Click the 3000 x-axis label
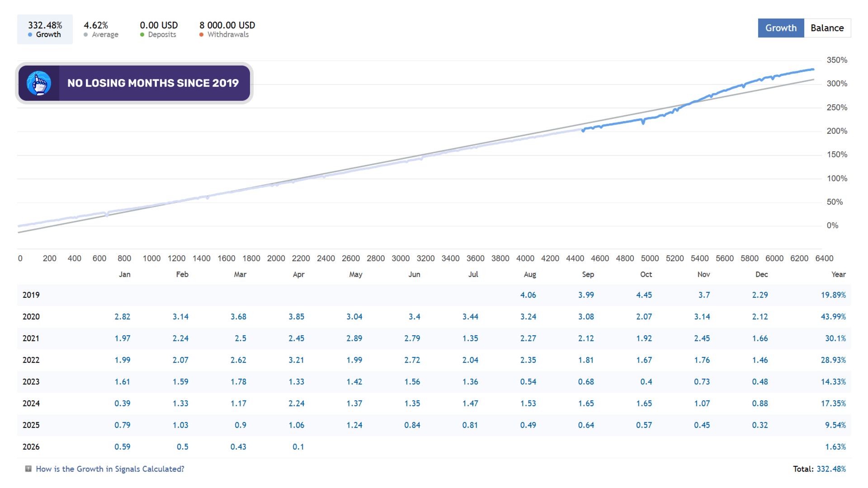 pyautogui.click(x=401, y=258)
